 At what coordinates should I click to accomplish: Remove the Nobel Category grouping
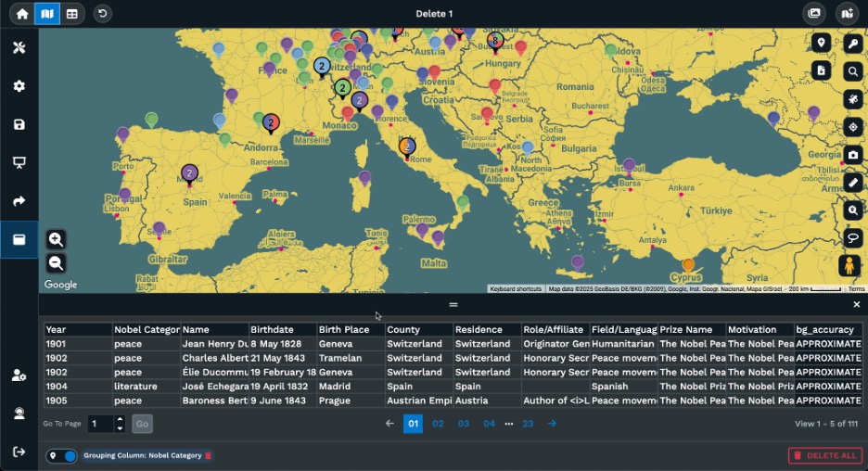click(208, 456)
